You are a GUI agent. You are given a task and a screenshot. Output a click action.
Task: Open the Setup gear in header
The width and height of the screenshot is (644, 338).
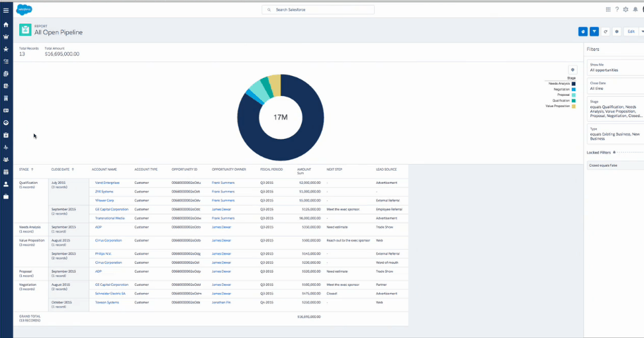[x=625, y=10]
